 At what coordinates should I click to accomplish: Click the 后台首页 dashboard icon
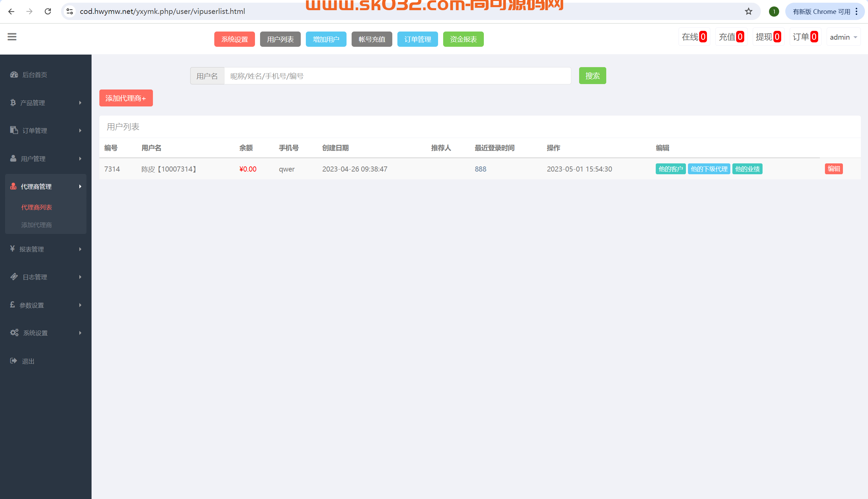pos(14,74)
